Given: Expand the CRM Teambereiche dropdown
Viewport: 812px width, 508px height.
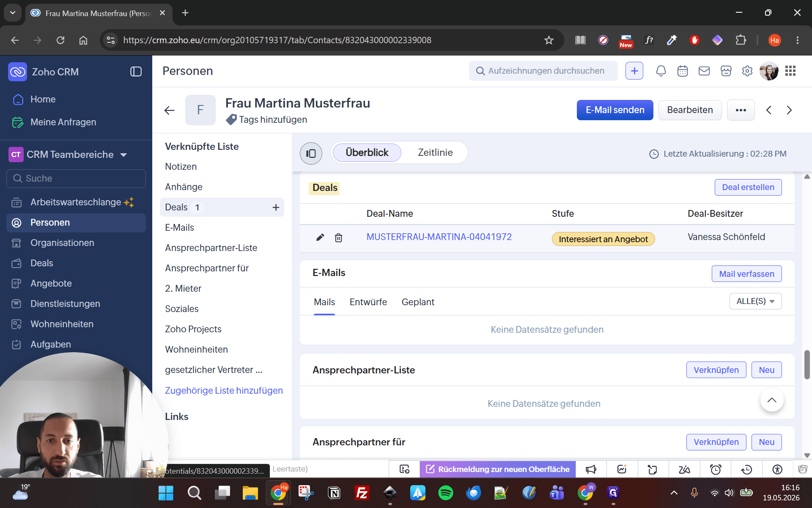Looking at the screenshot, I should [x=123, y=155].
